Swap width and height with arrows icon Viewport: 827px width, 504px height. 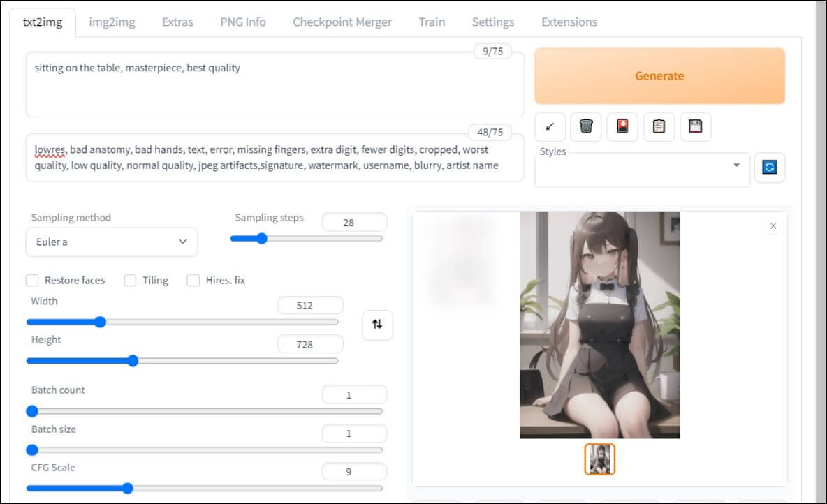tap(377, 324)
